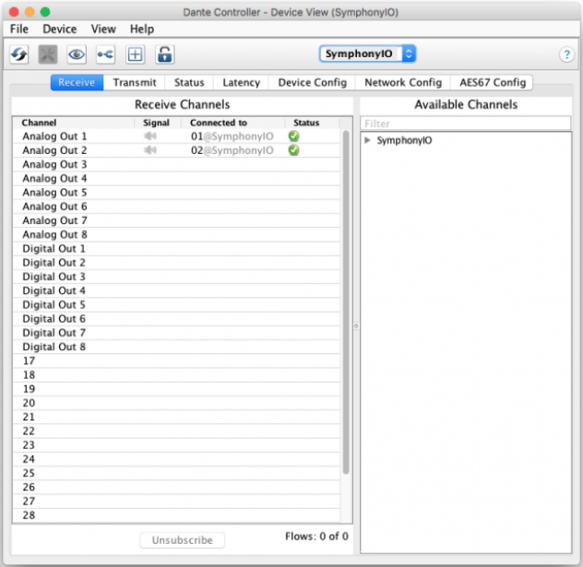Open the Help menu

click(x=142, y=29)
